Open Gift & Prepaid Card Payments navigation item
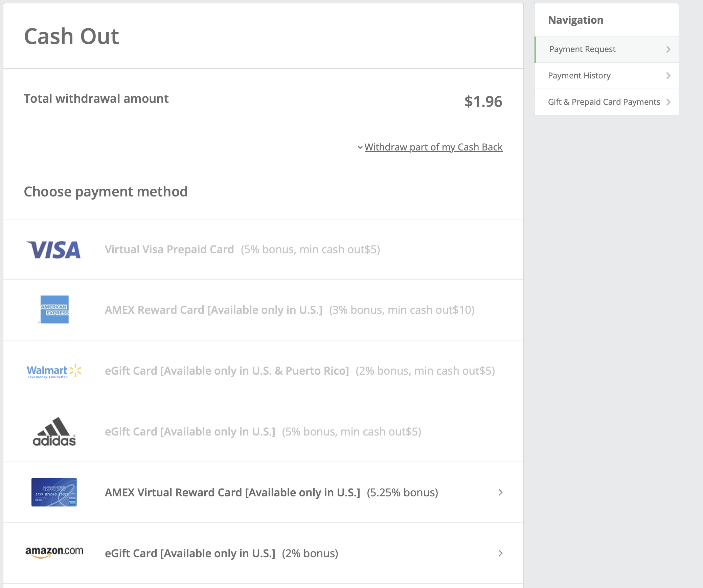This screenshot has width=703, height=588. pos(607,102)
